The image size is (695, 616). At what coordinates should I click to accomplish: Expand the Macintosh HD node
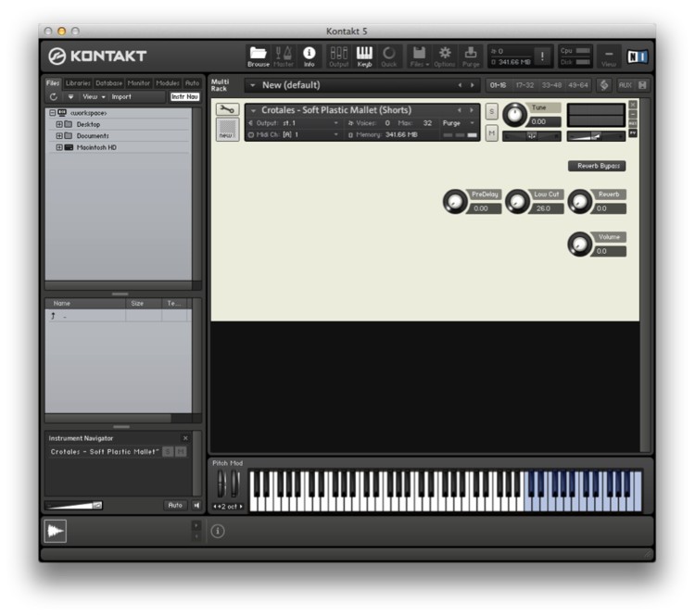point(59,147)
